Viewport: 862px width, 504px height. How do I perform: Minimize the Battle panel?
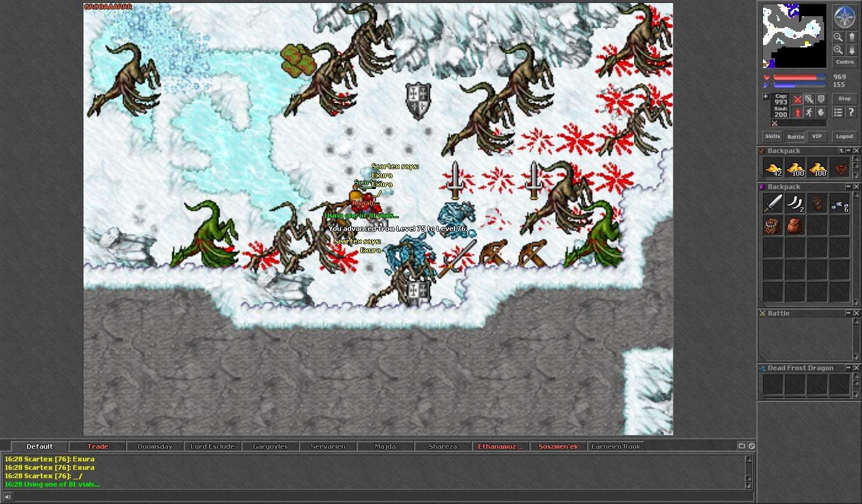[x=849, y=313]
